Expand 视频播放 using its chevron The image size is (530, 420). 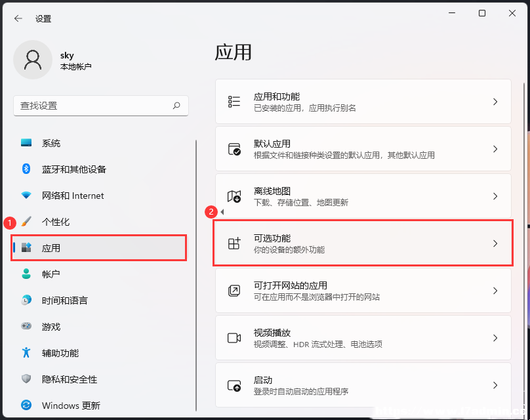pyautogui.click(x=495, y=338)
